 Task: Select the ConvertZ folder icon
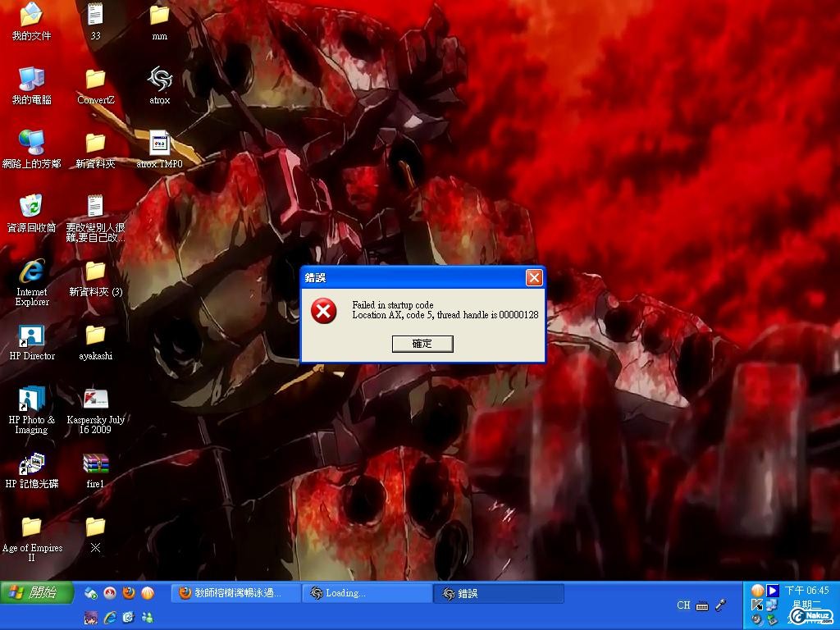[95, 85]
